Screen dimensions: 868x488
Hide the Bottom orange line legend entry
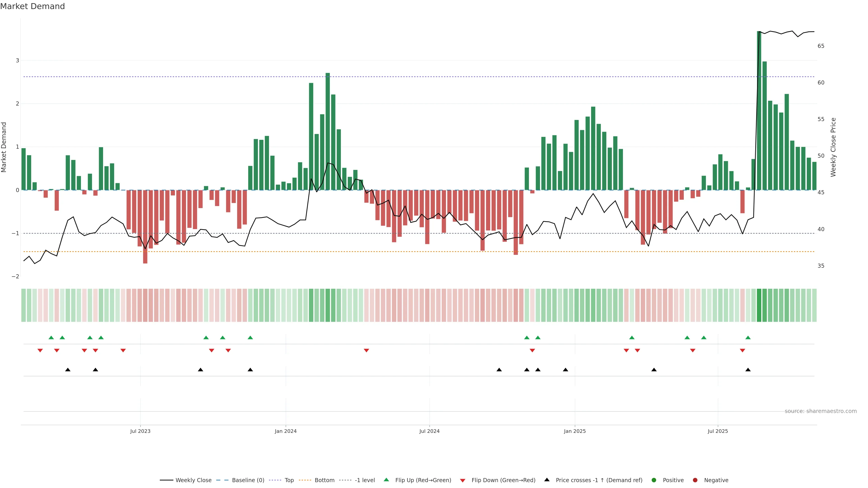pos(324,480)
